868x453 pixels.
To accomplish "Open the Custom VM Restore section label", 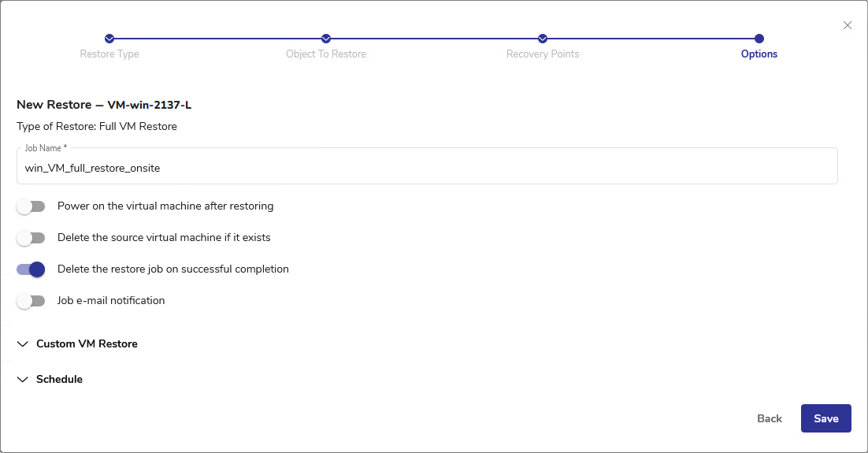I will [87, 344].
